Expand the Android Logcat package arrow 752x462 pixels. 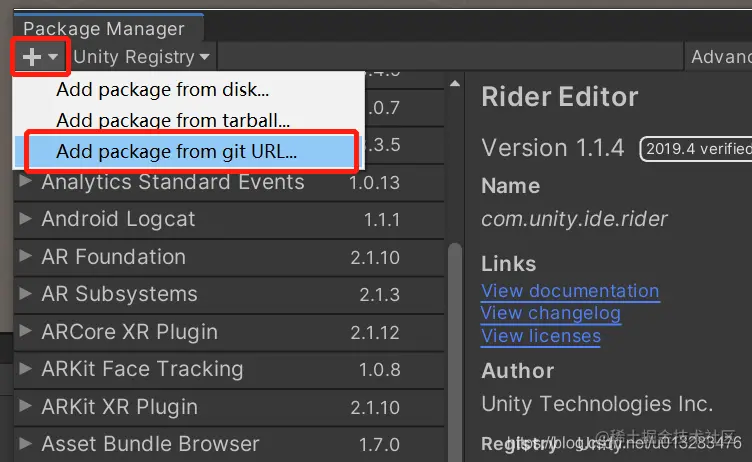(26, 219)
